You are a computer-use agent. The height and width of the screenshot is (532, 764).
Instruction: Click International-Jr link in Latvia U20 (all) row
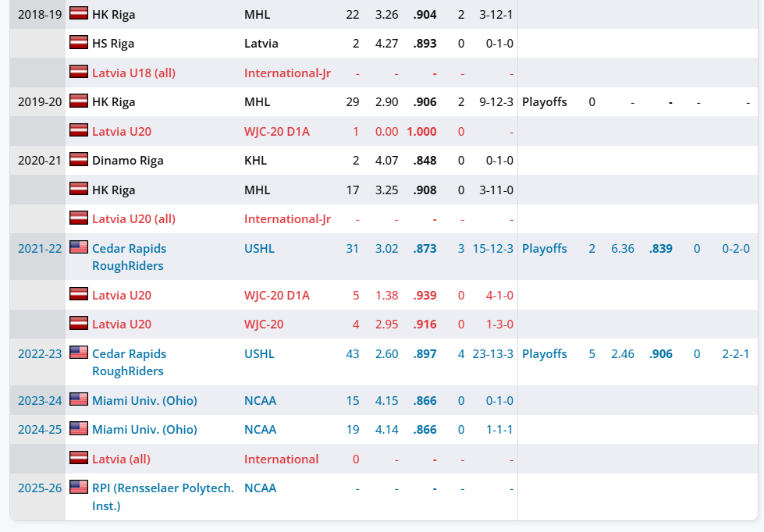tap(287, 218)
